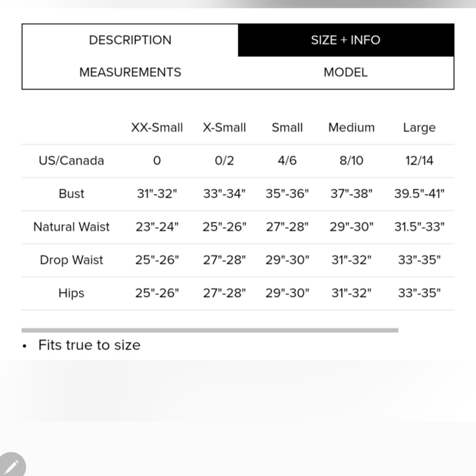Click the Hips row label
Image resolution: width=476 pixels, height=476 pixels.
[71, 293]
